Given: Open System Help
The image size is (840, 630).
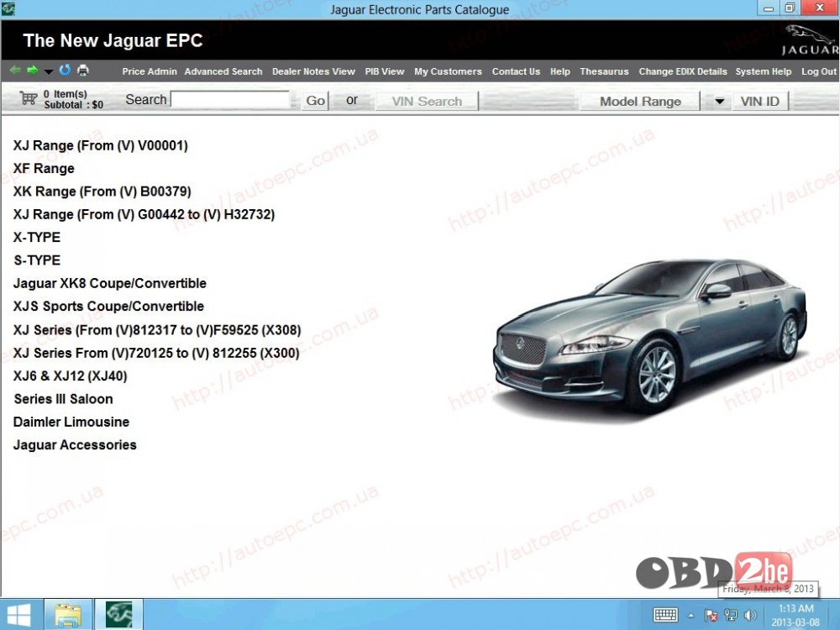Looking at the screenshot, I should (x=763, y=71).
